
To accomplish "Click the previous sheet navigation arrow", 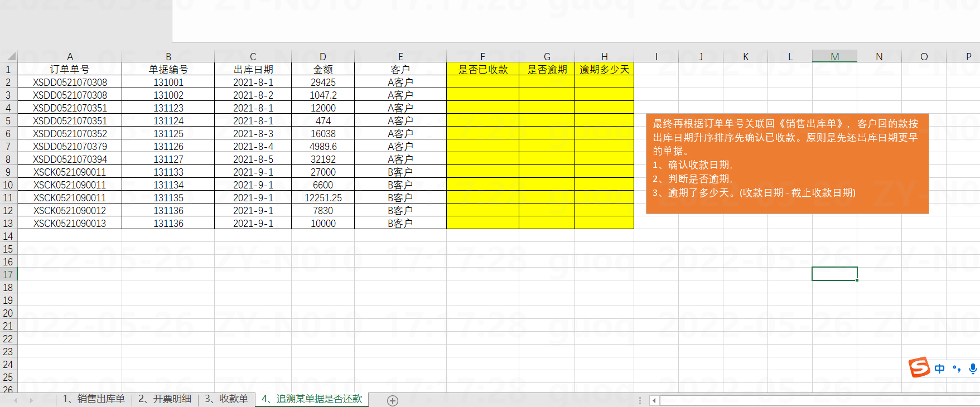I will (15, 400).
